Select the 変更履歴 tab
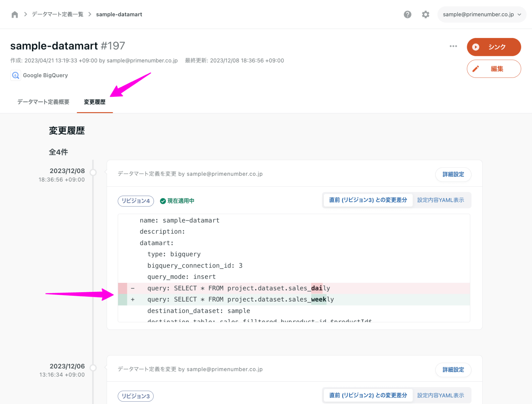 tap(95, 102)
